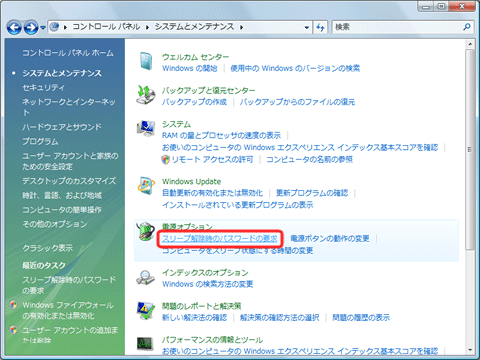Open プログラム category in sidebar
Viewport: 480px width, 360px height.
point(40,141)
